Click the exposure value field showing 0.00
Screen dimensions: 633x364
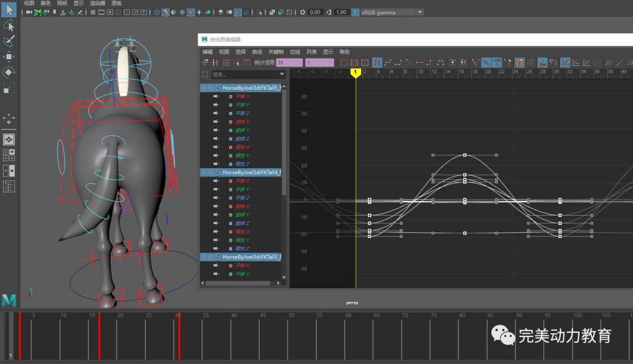(315, 12)
